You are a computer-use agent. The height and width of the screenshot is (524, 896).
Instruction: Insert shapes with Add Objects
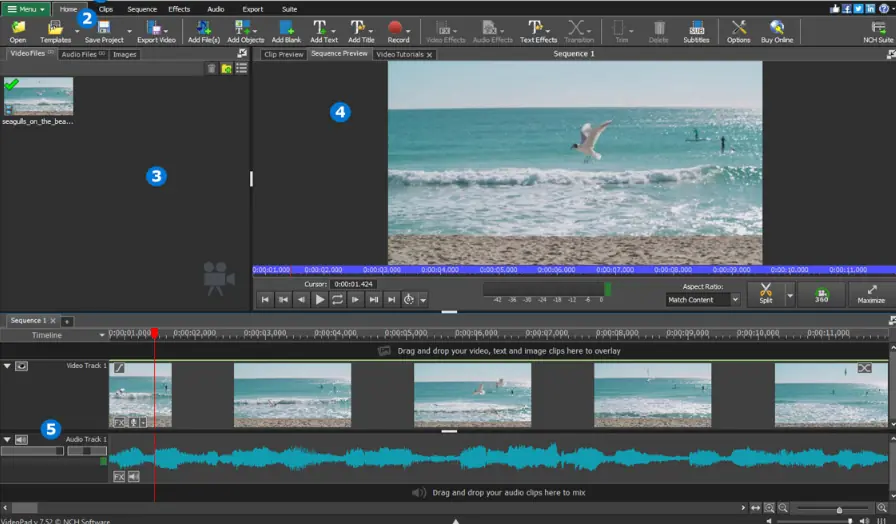(245, 31)
